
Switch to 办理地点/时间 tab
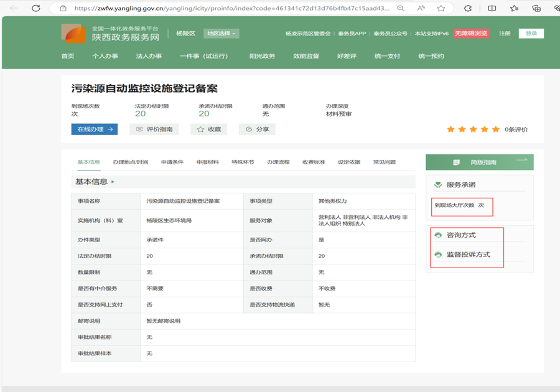pos(131,162)
